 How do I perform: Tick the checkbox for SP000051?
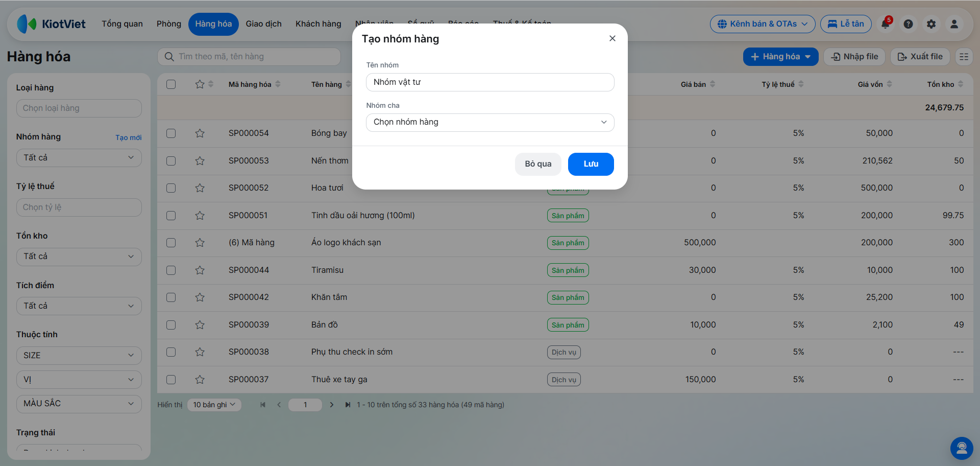171,216
